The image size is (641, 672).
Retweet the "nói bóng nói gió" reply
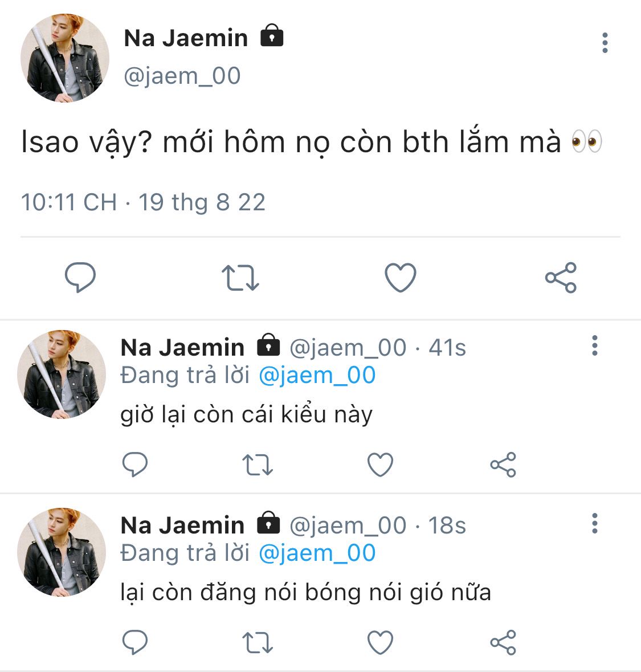[x=258, y=643]
